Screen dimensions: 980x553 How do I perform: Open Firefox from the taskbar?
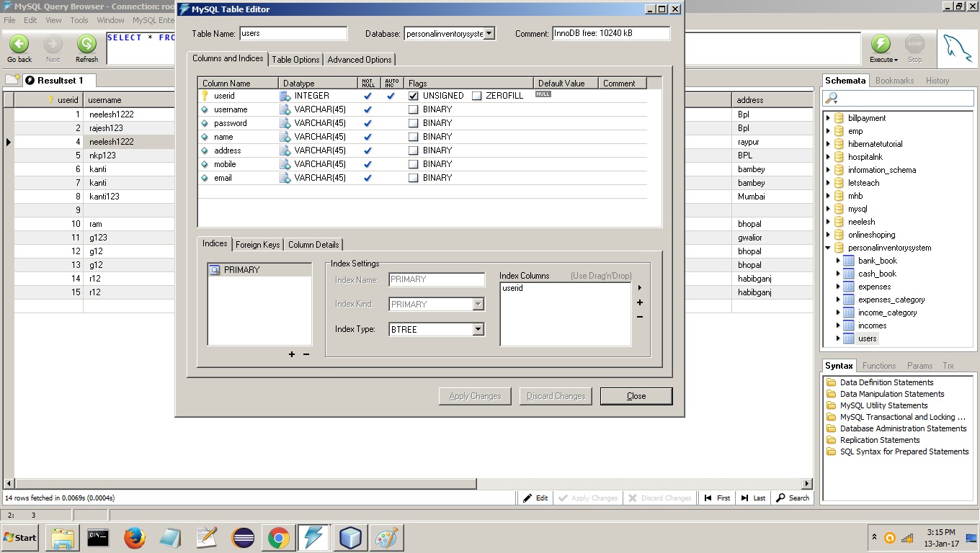coord(135,538)
